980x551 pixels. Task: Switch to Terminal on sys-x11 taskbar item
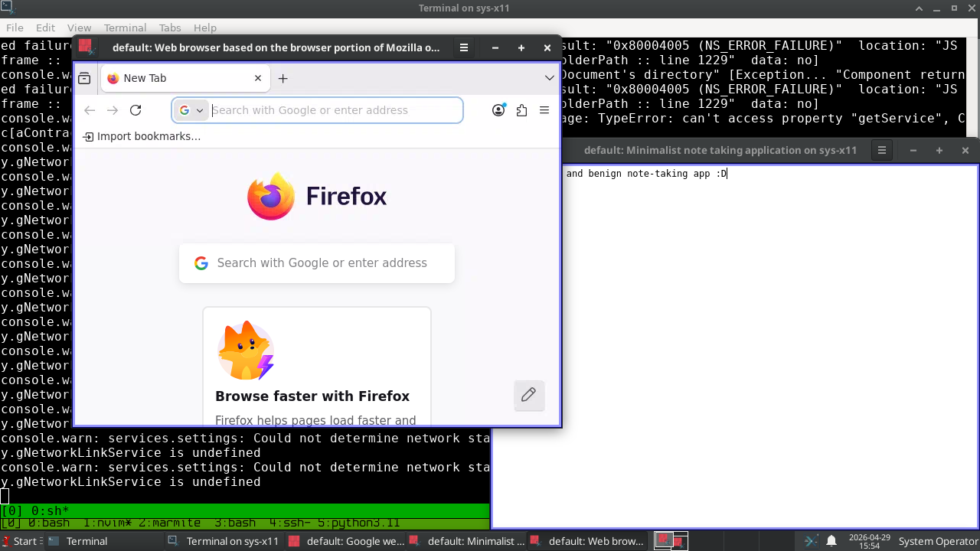point(224,541)
